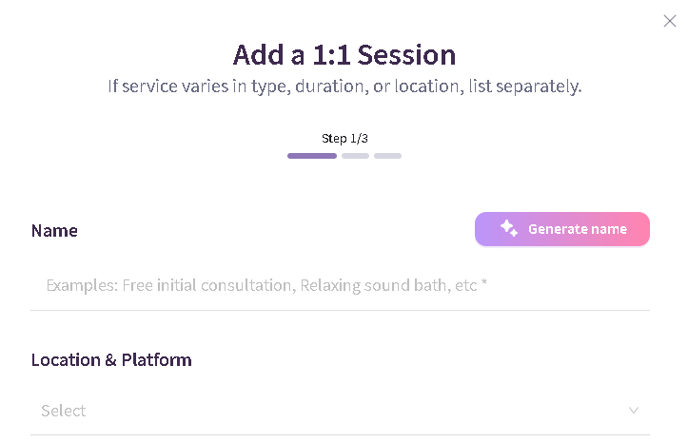Click the Name field label

(x=54, y=230)
